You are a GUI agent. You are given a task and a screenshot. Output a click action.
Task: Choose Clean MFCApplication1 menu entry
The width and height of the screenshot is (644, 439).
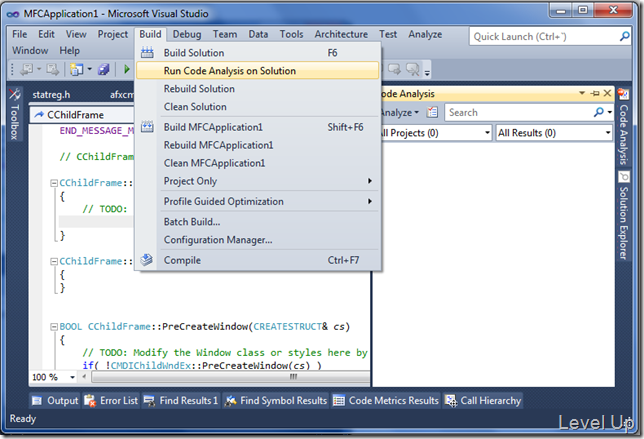258,163
